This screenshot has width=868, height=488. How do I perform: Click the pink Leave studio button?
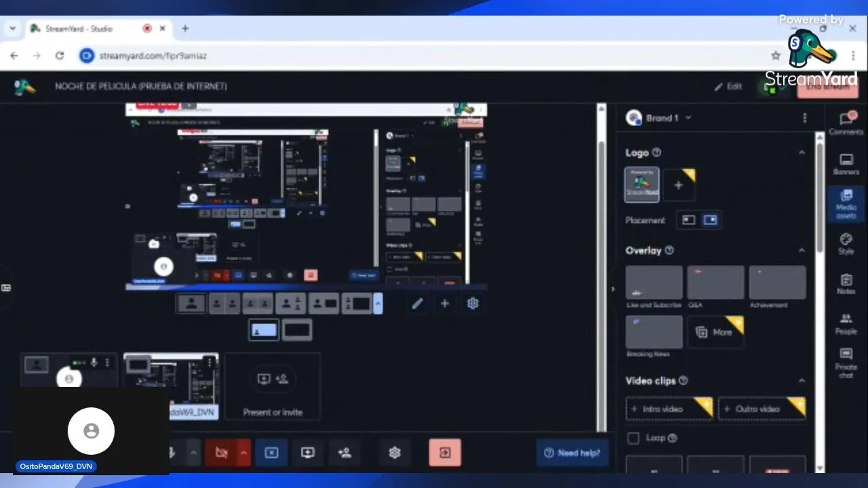click(445, 453)
